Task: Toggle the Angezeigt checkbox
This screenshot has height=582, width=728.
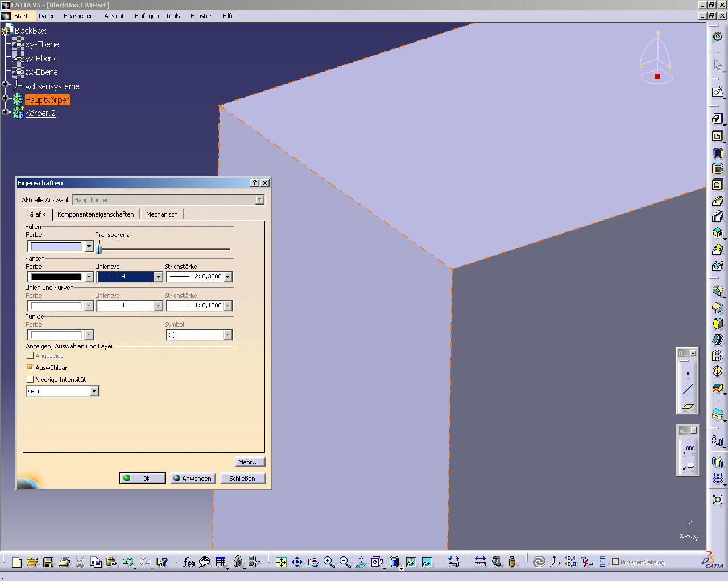Action: click(x=30, y=355)
